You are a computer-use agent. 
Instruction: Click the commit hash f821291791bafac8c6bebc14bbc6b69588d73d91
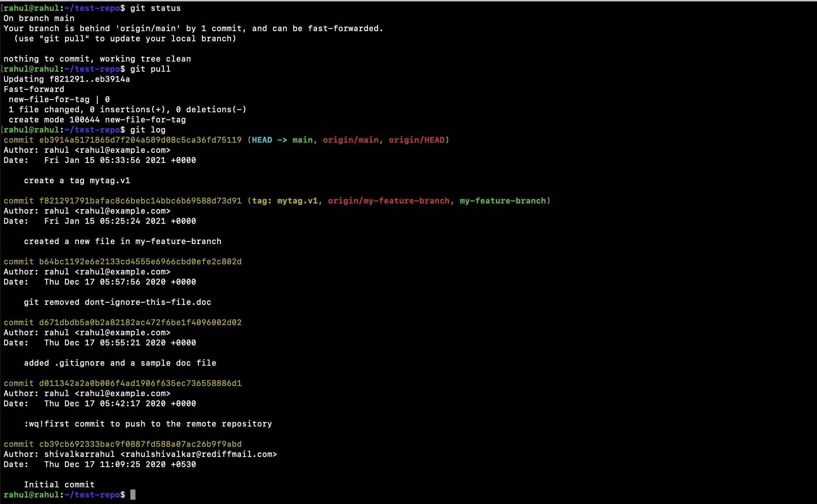(141, 201)
